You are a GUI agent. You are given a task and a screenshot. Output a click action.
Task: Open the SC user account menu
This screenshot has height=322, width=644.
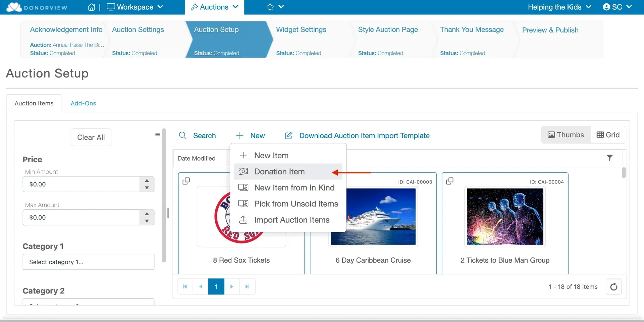pyautogui.click(x=617, y=7)
